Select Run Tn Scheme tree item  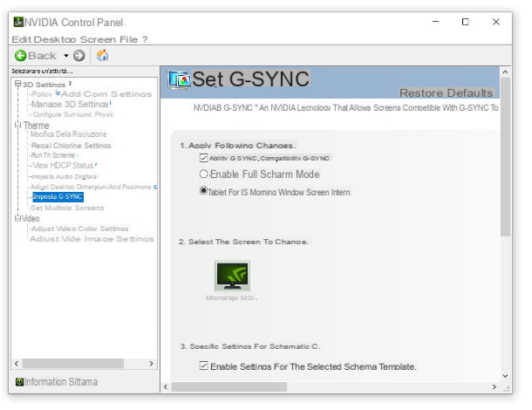point(53,155)
